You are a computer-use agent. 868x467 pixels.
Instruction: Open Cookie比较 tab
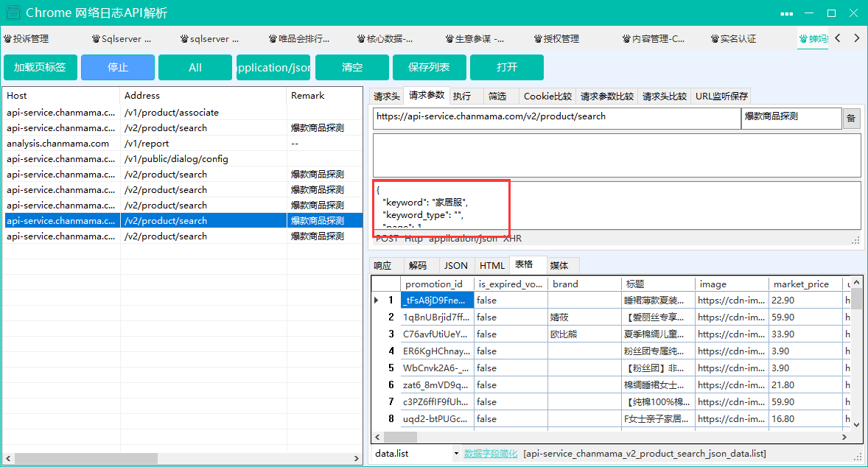point(547,96)
